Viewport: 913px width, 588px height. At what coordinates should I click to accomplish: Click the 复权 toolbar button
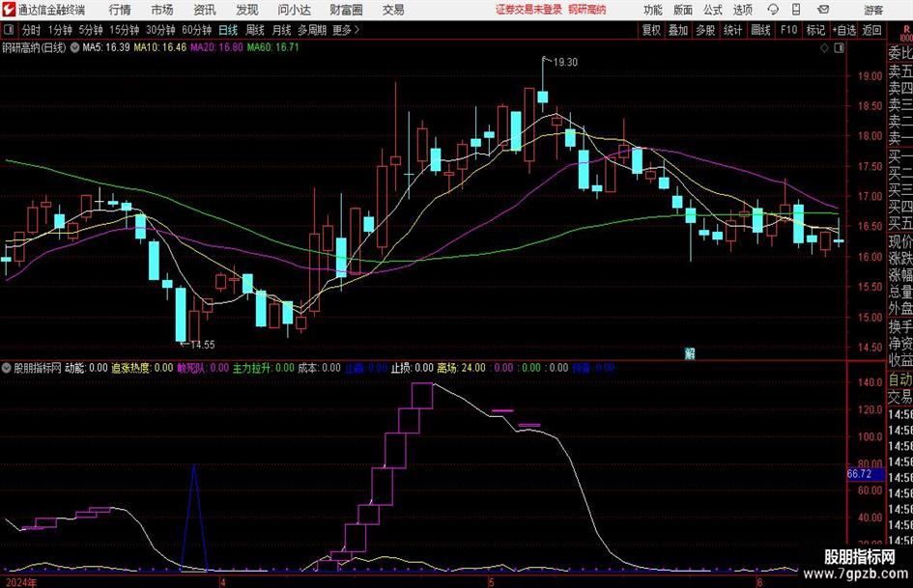[651, 30]
